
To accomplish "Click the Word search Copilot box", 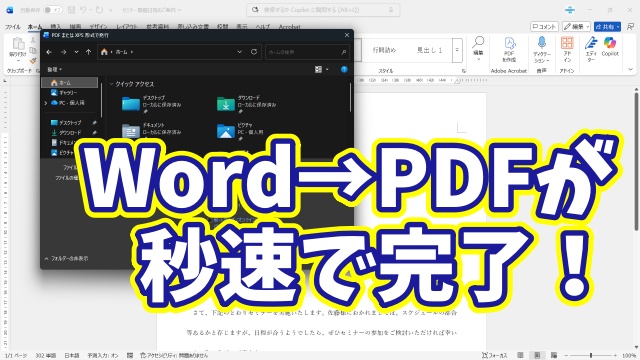I will pyautogui.click(x=323, y=10).
